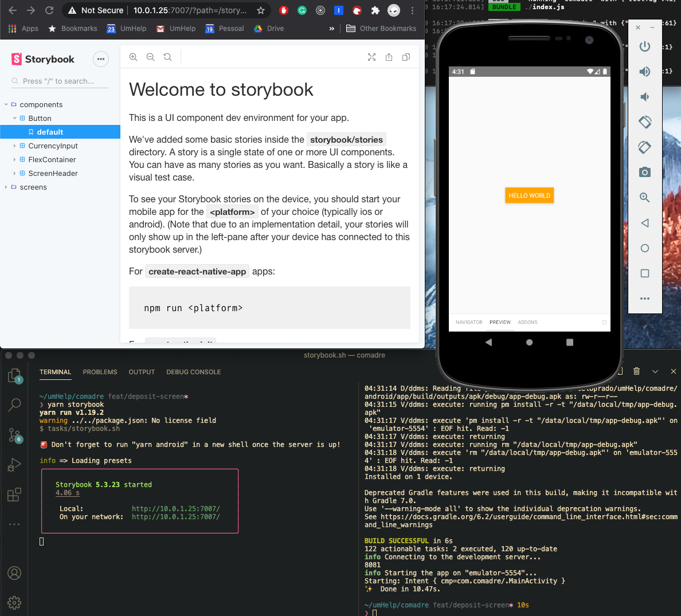The height and width of the screenshot is (616, 681).
Task: Copy canvas link icon in Storybook
Action: click(406, 57)
